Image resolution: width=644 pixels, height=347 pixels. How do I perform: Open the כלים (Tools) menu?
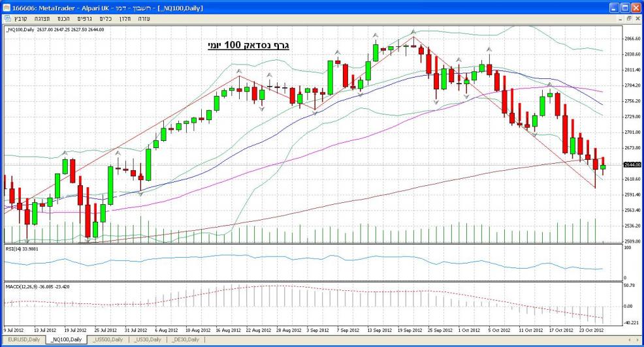tap(105, 19)
